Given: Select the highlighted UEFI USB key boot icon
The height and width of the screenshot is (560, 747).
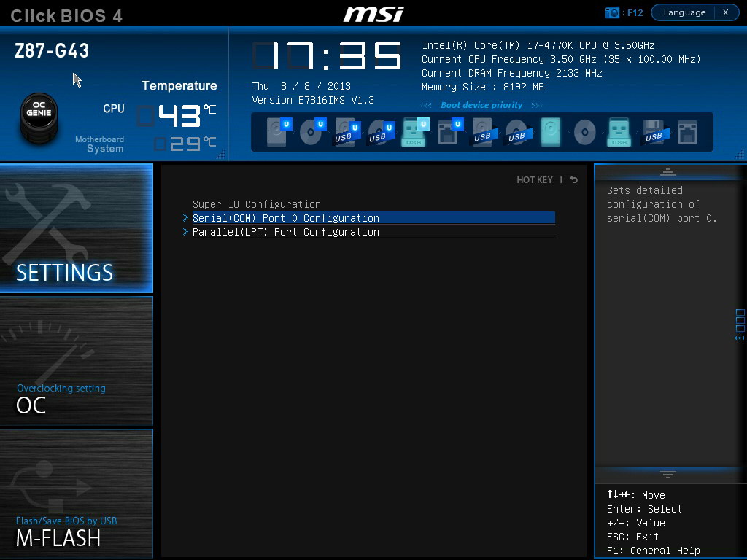Looking at the screenshot, I should tap(415, 132).
